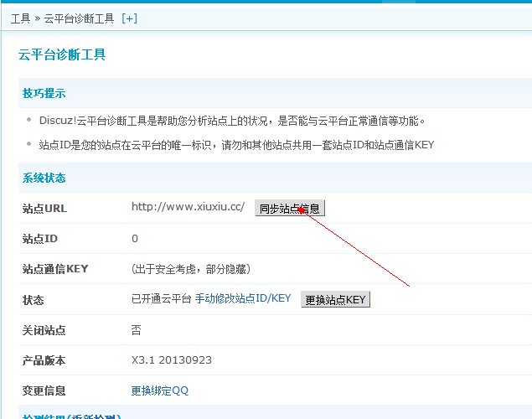Click the tip starting with Discuz!云平台诊断工具
The image size is (532, 419).
point(232,121)
